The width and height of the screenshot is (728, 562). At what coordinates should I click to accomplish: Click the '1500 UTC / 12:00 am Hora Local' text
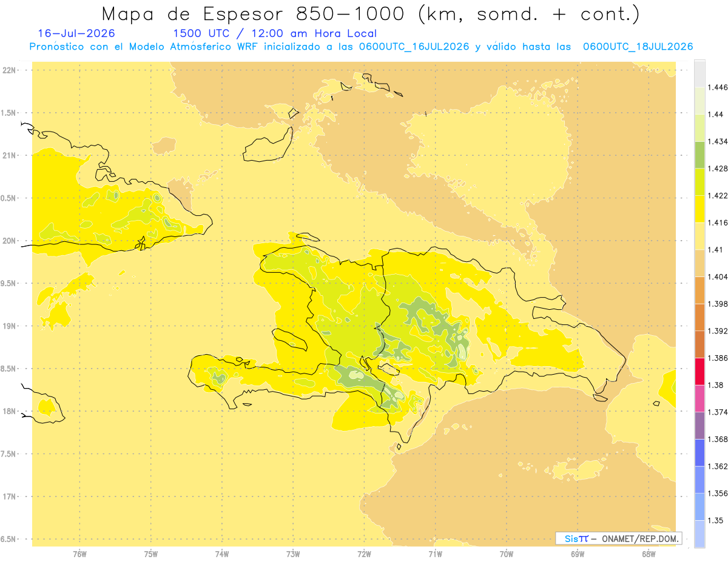275,33
